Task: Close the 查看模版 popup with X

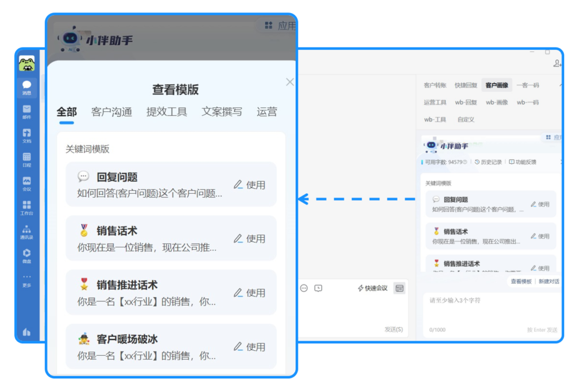Action: (290, 82)
